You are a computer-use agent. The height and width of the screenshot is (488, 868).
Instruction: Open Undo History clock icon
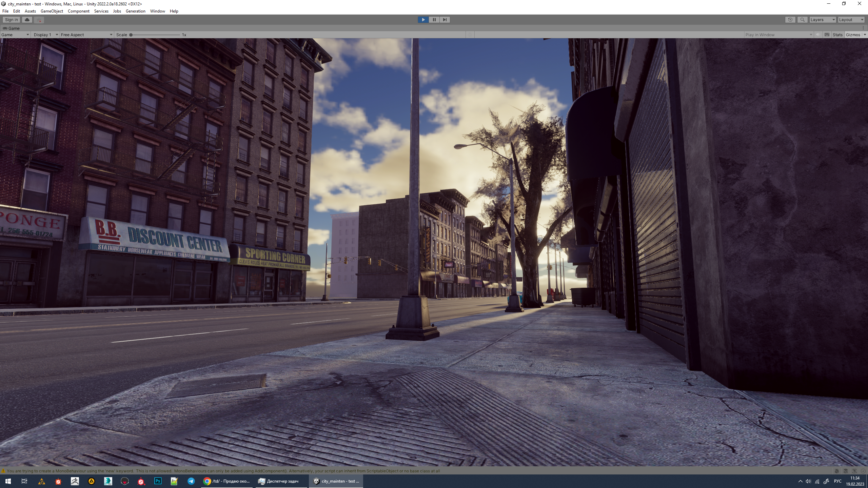click(790, 20)
